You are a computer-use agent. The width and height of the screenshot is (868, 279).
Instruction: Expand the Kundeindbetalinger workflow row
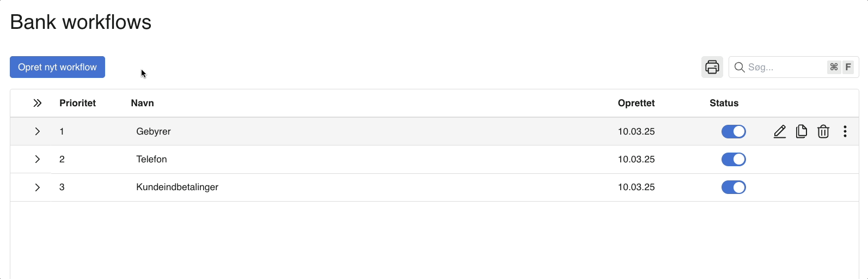coord(37,187)
